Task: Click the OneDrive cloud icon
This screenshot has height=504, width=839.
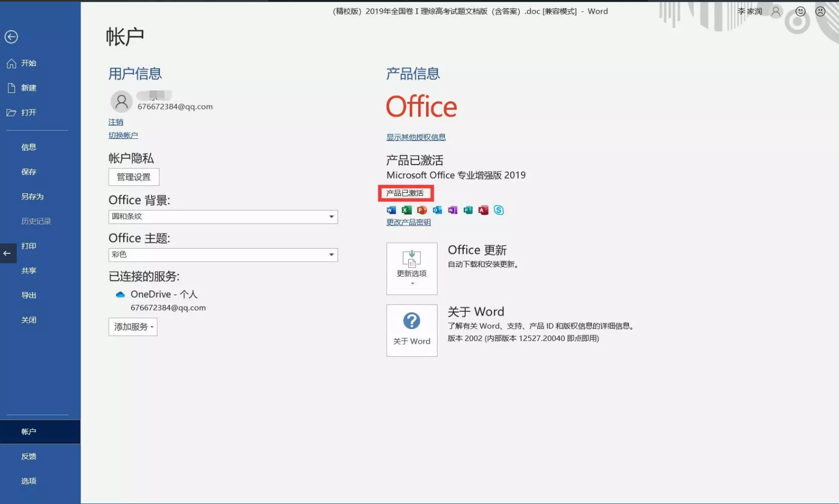Action: [x=120, y=295]
